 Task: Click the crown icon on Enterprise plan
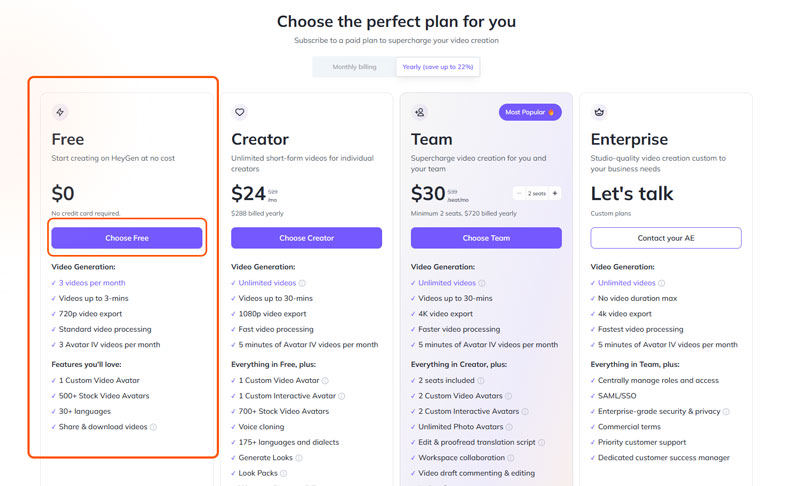tap(599, 112)
